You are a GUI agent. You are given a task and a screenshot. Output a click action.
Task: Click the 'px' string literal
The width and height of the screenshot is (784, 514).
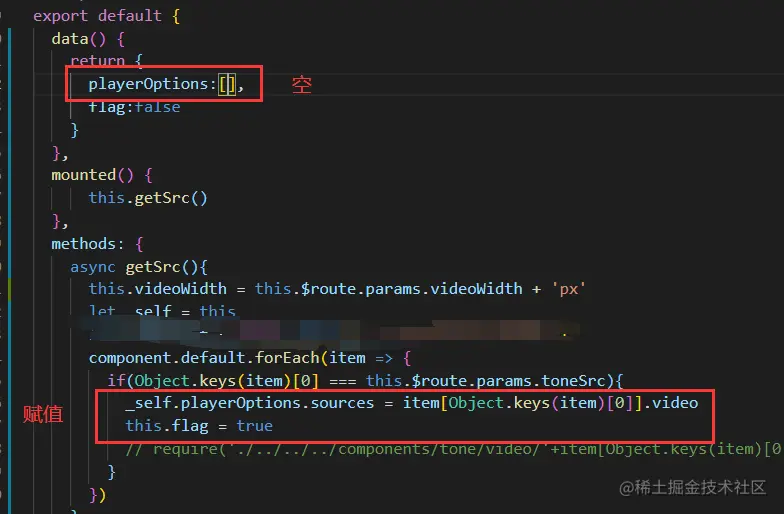pyautogui.click(x=568, y=289)
